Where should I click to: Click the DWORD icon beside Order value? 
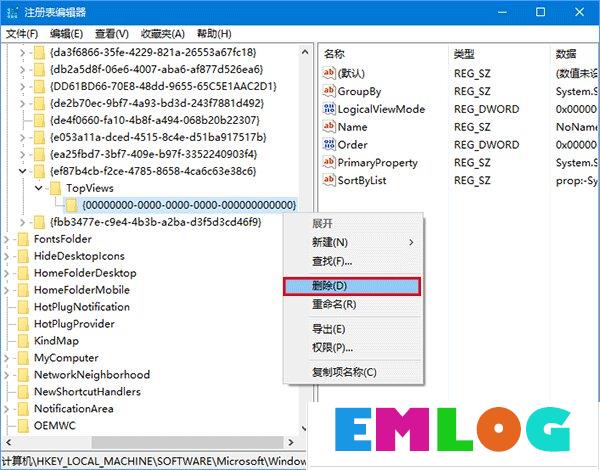click(x=329, y=144)
